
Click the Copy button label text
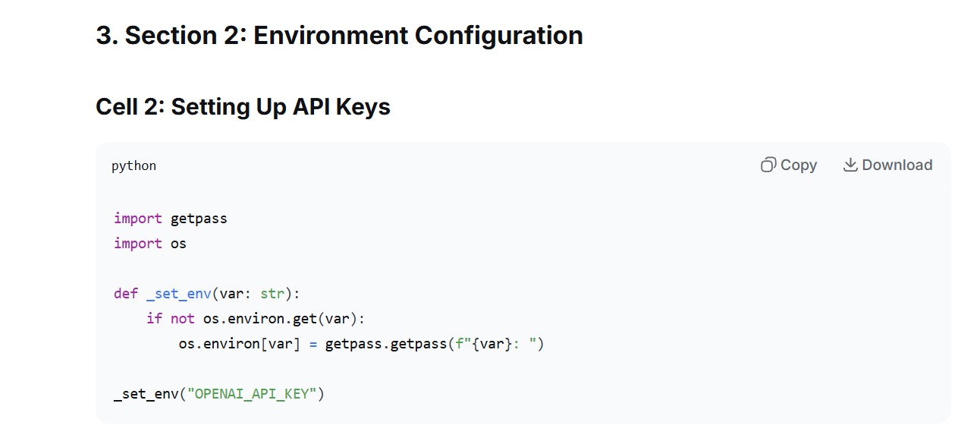(x=799, y=165)
